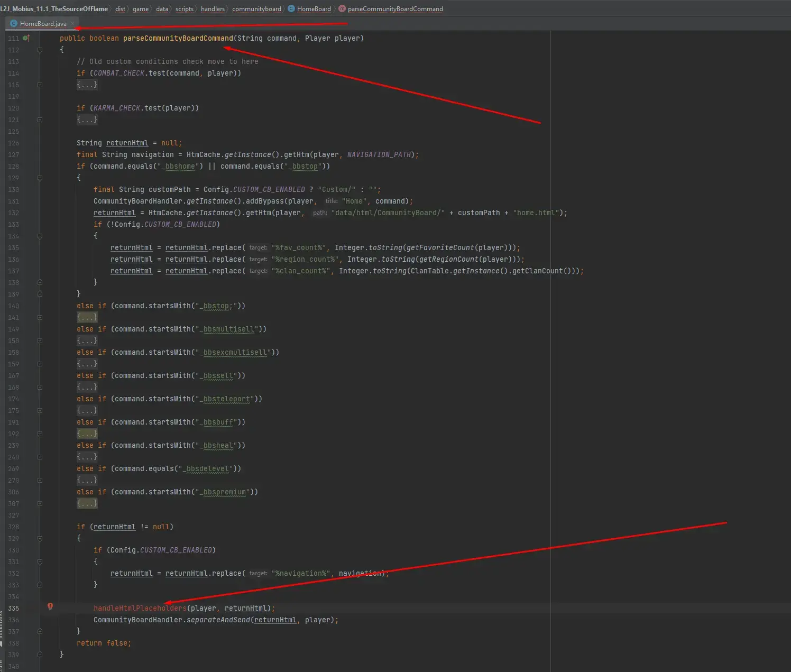The image size is (791, 672).
Task: Expand folded block via gutter at line 192
Action: click(x=40, y=434)
